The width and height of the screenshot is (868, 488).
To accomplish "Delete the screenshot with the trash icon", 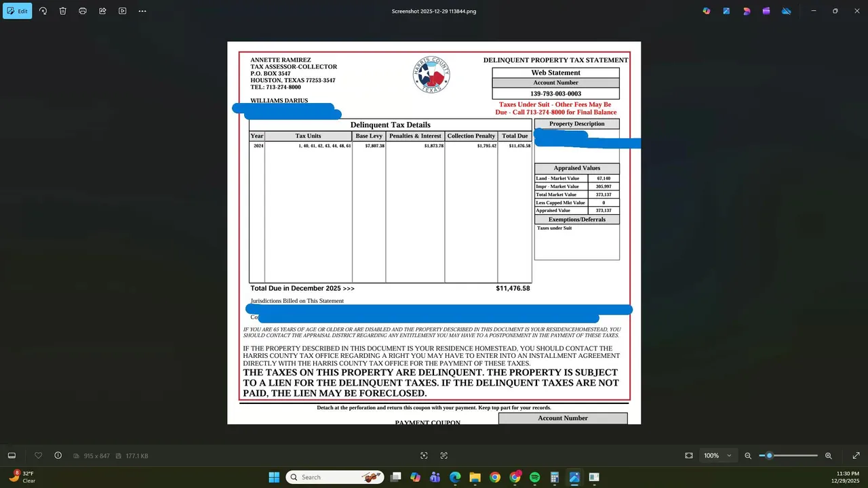I will (62, 11).
